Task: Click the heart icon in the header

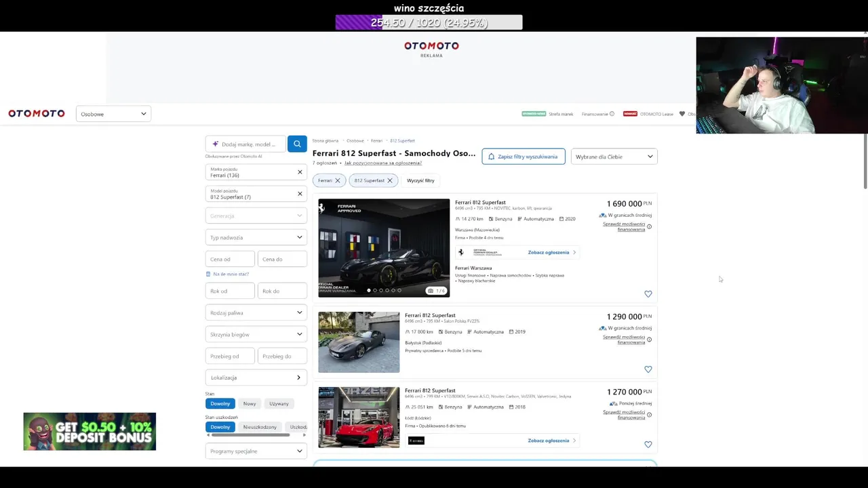Action: point(682,114)
